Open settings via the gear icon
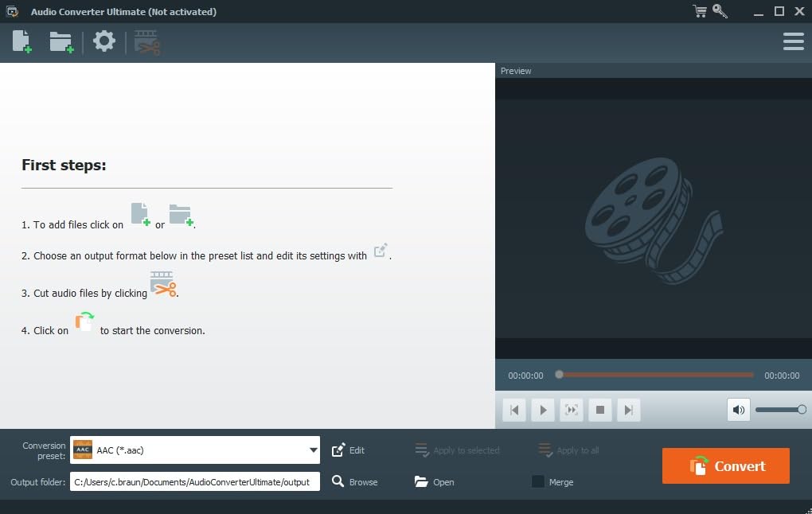The width and height of the screenshot is (812, 514). pyautogui.click(x=104, y=41)
